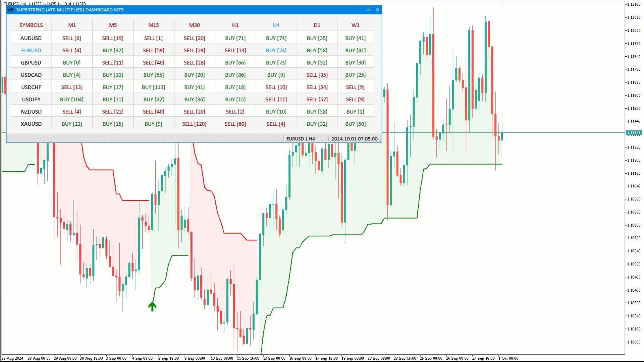Click the Supertrend dashboard logo icon

tap(11, 10)
